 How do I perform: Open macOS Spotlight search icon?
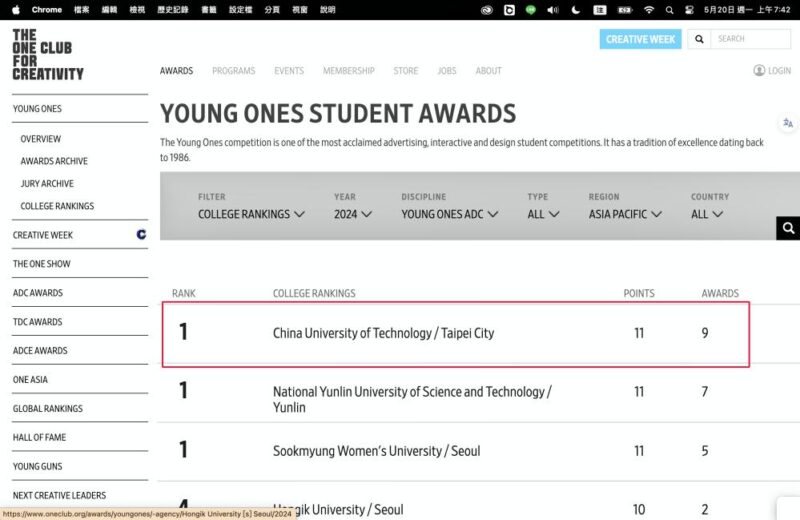coord(669,10)
